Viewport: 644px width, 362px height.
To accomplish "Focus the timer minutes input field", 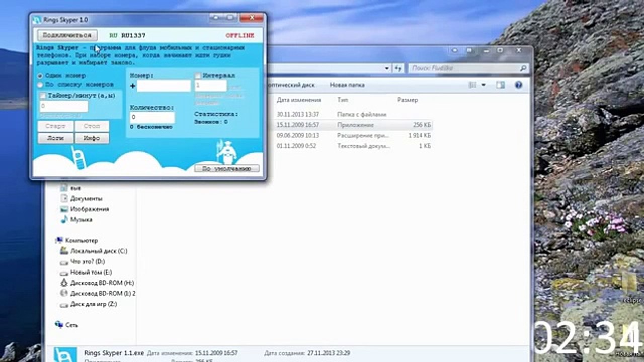I will click(63, 106).
